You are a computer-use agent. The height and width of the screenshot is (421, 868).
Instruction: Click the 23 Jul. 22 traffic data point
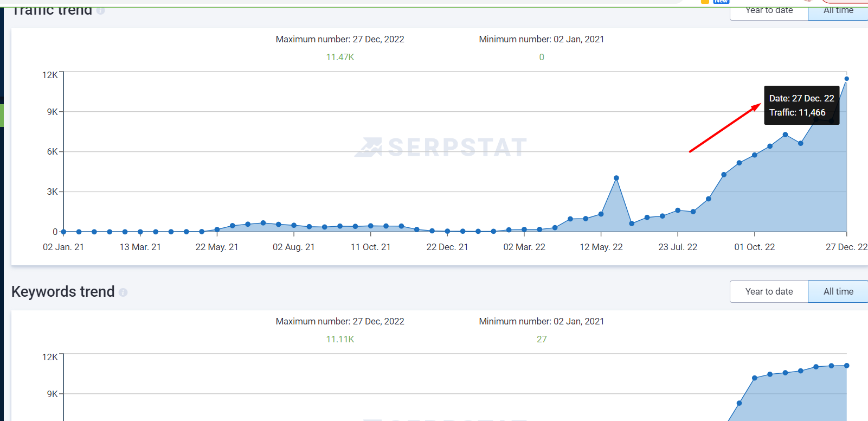pyautogui.click(x=678, y=210)
